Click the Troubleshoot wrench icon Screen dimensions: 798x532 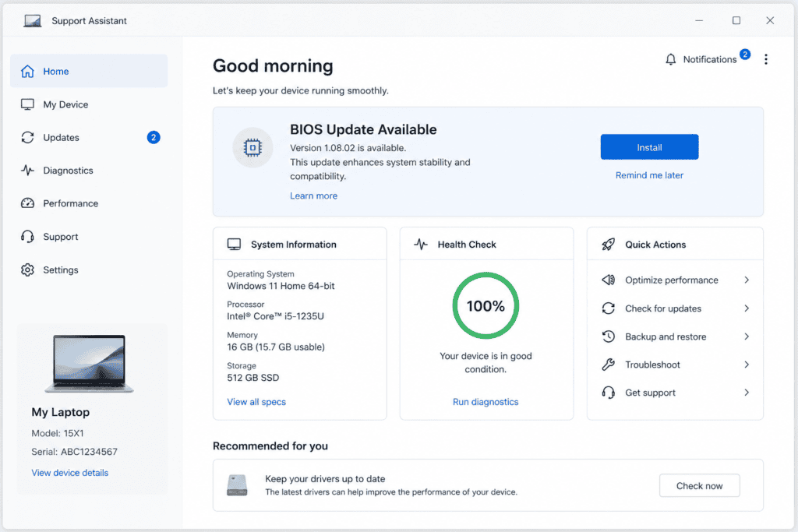[608, 365]
